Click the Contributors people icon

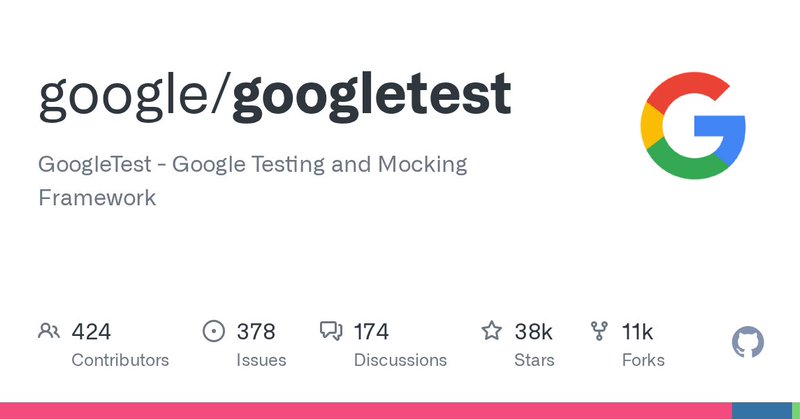49,331
